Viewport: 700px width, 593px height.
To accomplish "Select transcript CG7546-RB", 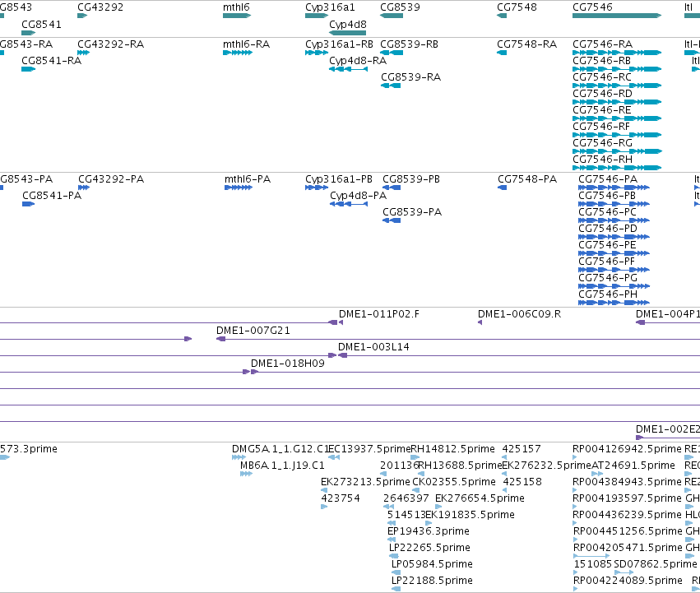I will coord(601,61).
